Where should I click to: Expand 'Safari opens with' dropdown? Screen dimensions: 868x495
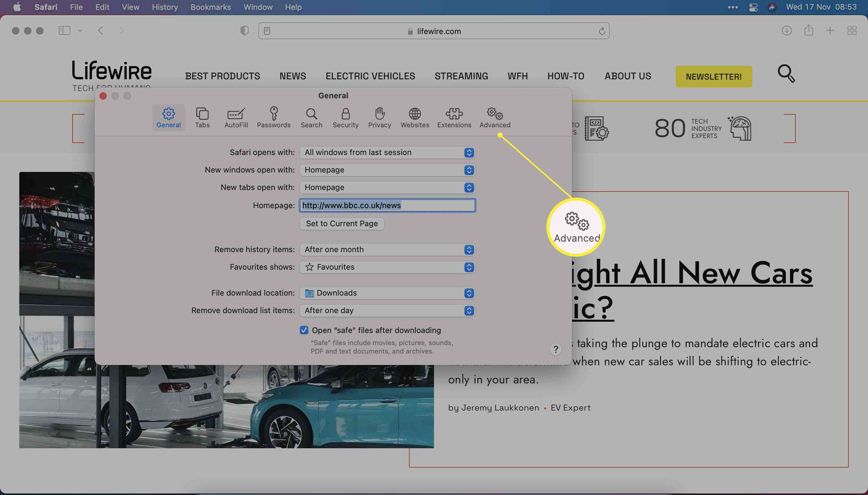pos(387,153)
